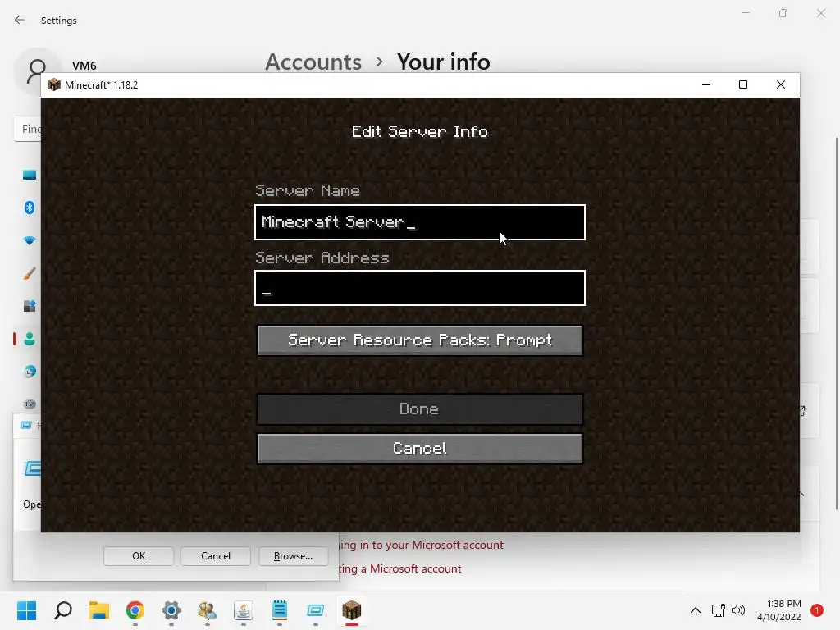The height and width of the screenshot is (630, 840).
Task: Open Network & internet icon in Settings sidebar
Action: click(30, 240)
